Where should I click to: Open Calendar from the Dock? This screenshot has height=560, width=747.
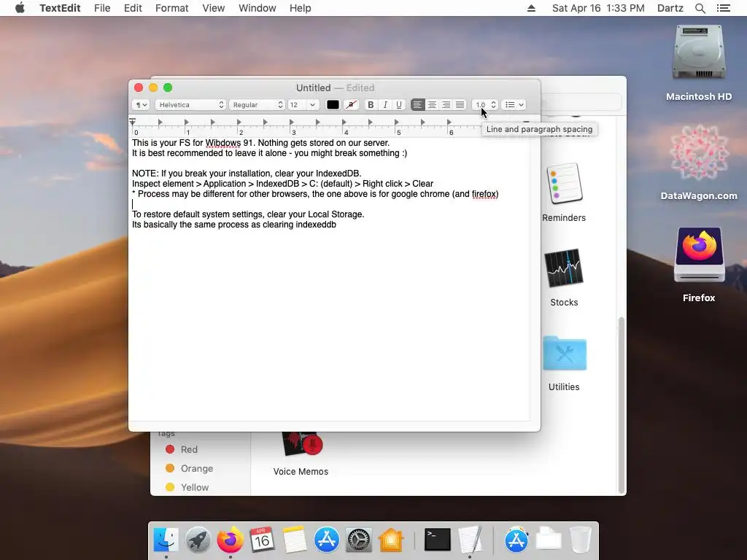262,540
